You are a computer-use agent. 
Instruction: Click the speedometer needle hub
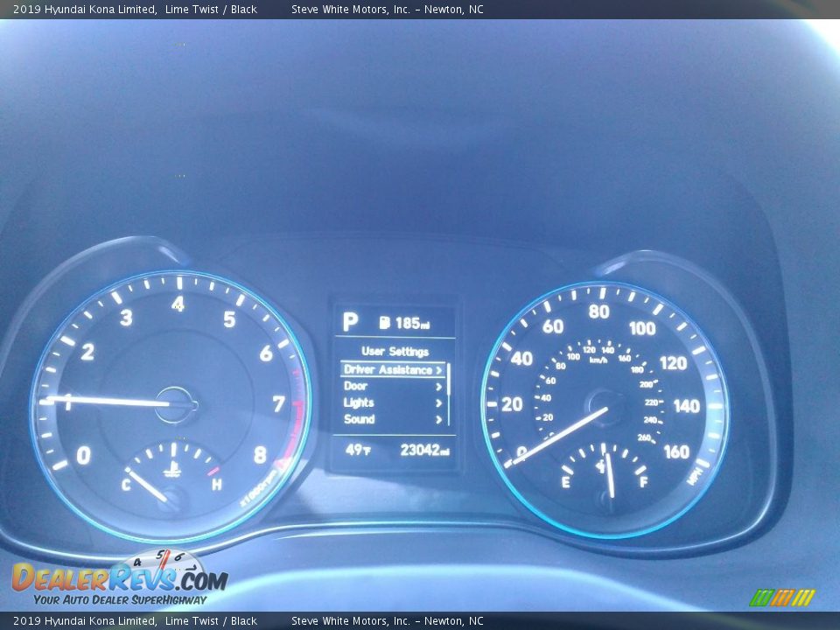click(605, 409)
